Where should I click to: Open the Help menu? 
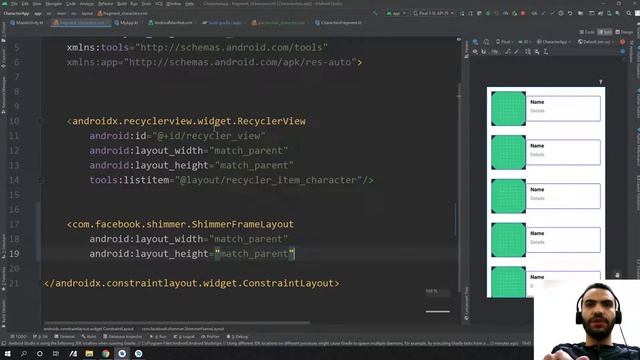click(189, 4)
